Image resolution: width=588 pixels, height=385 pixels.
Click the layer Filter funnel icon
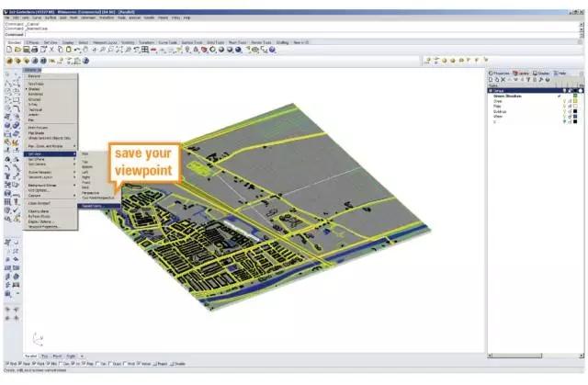(528, 80)
